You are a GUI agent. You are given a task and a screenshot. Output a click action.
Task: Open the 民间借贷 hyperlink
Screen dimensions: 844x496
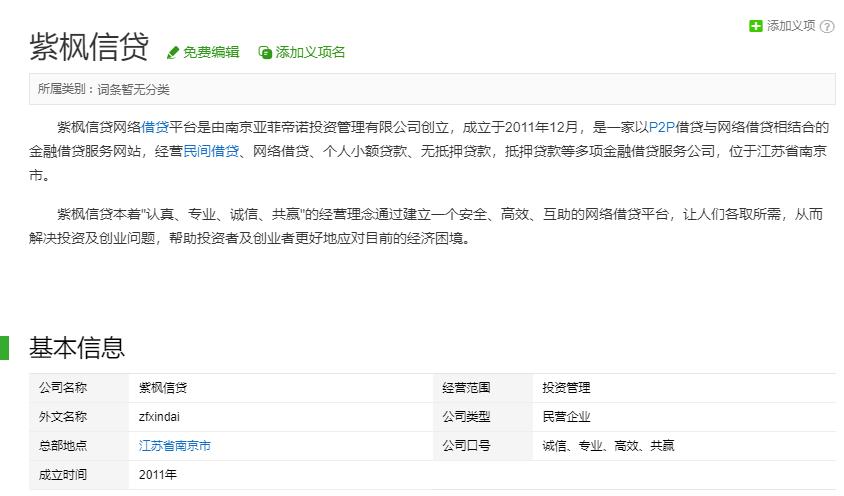(211, 151)
